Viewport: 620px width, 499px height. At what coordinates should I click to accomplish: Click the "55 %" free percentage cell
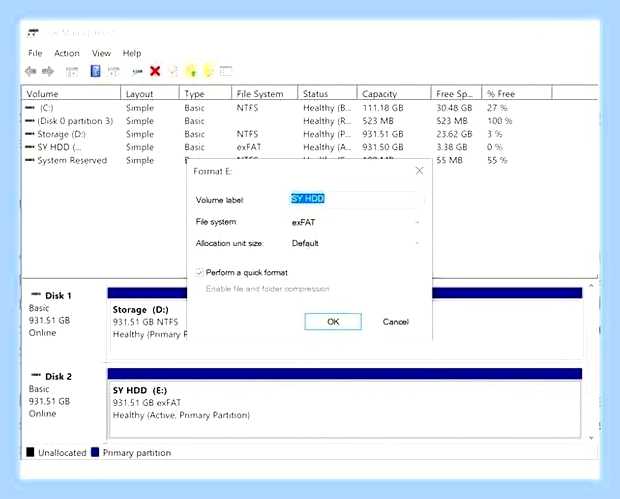497,160
